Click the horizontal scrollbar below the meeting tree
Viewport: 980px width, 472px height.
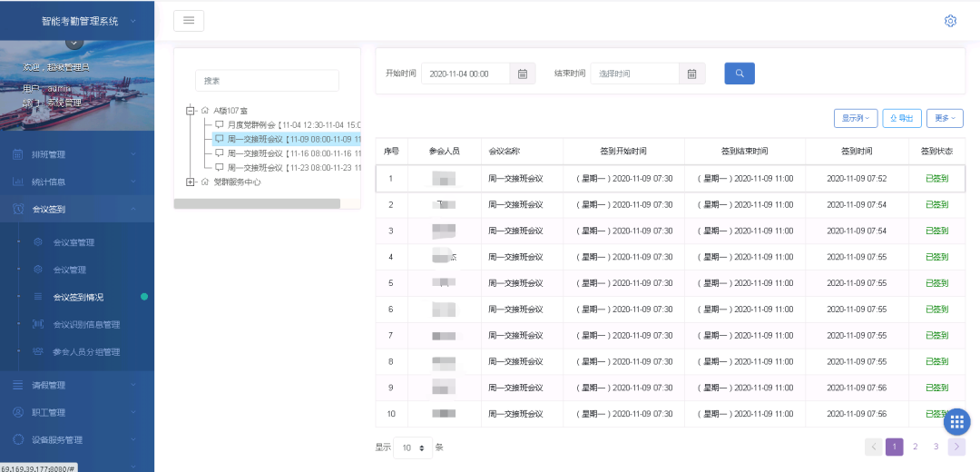(x=257, y=203)
